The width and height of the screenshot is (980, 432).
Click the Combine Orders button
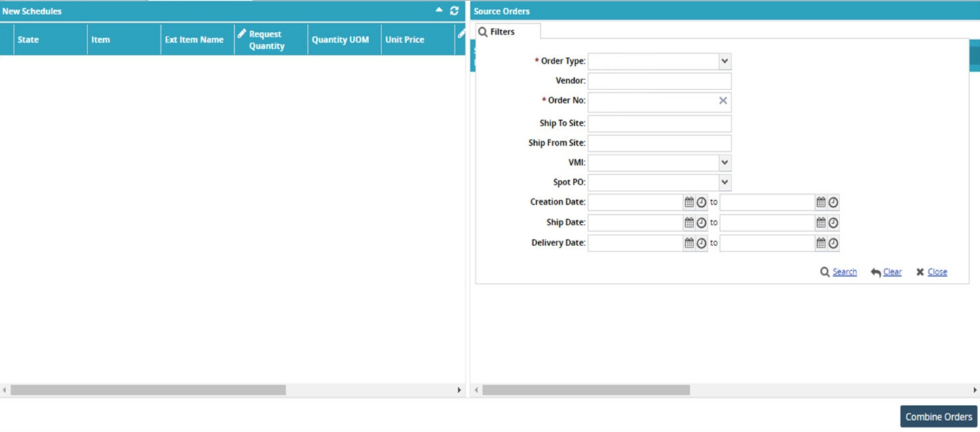pos(939,416)
